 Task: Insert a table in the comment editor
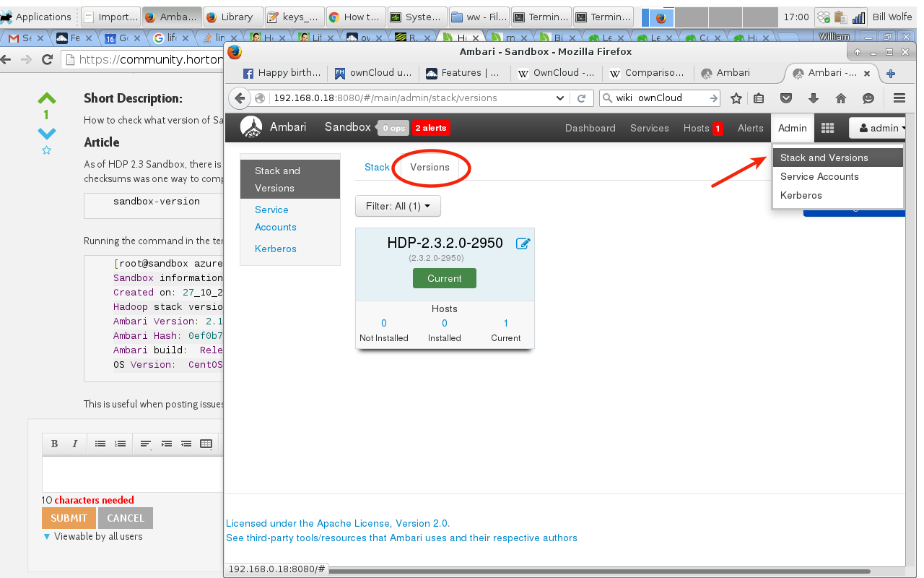pos(206,444)
